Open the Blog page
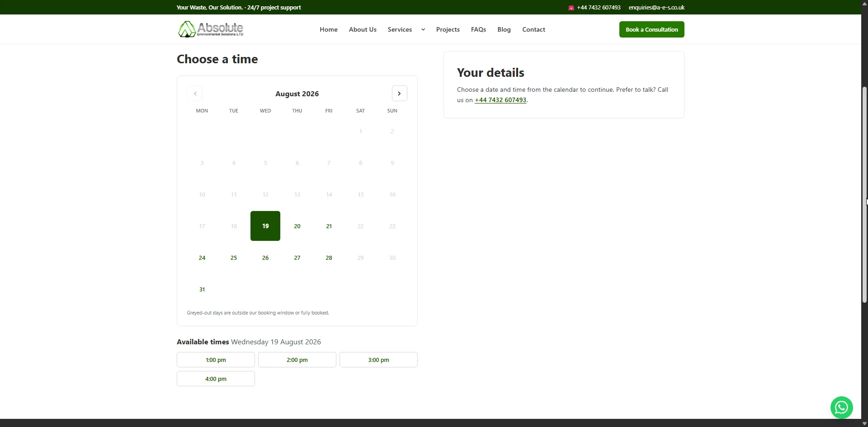This screenshot has width=868, height=427. pyautogui.click(x=504, y=29)
